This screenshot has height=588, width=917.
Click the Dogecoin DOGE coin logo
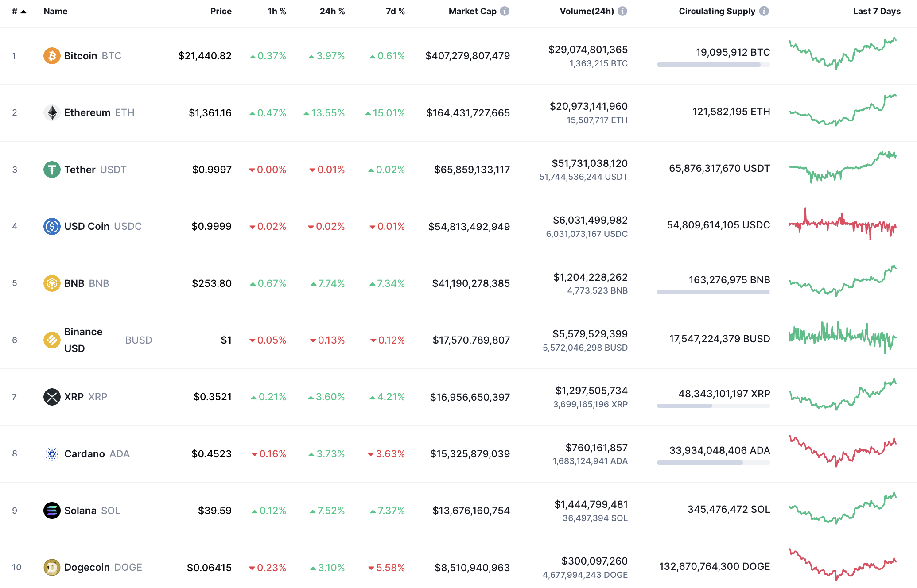(x=52, y=567)
